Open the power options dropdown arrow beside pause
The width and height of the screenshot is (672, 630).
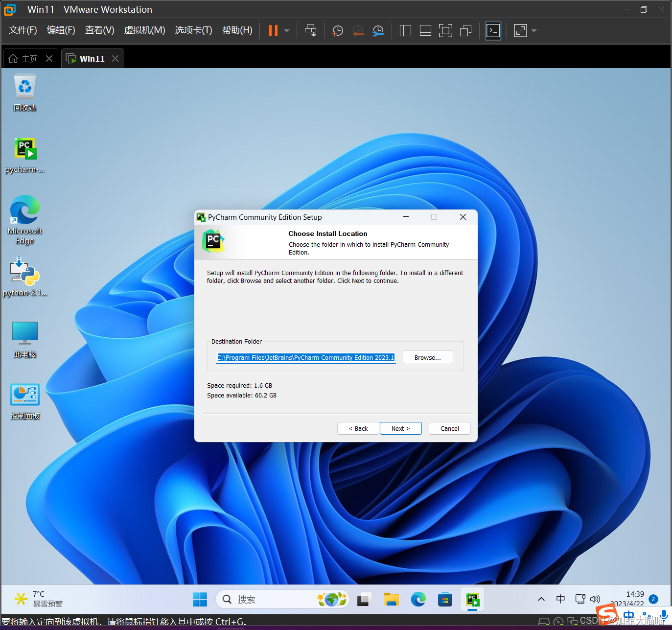pos(287,31)
